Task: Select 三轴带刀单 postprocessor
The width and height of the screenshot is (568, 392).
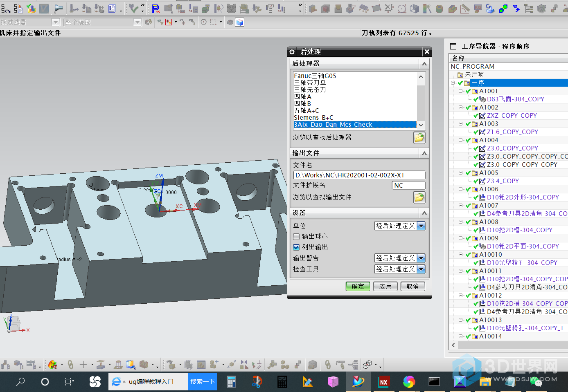Action: [310, 83]
